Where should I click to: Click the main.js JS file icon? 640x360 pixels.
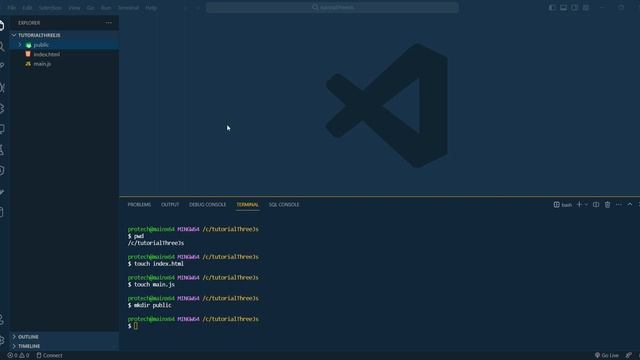[x=28, y=64]
